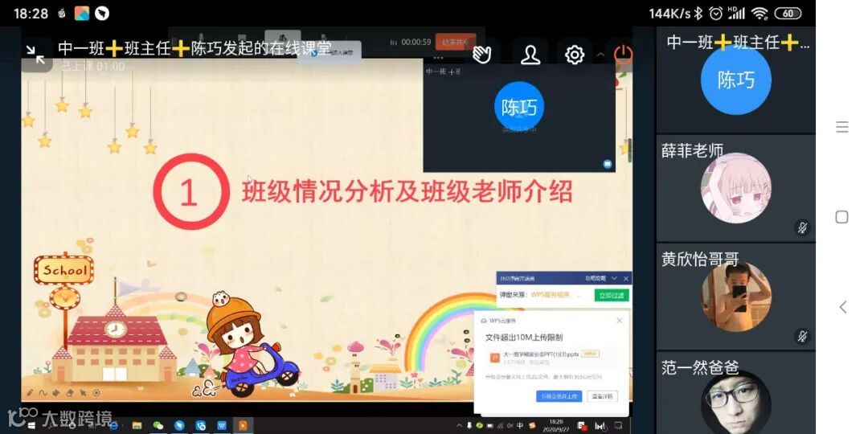
Task: Expand the small chevron beside the gear
Action: point(600,55)
